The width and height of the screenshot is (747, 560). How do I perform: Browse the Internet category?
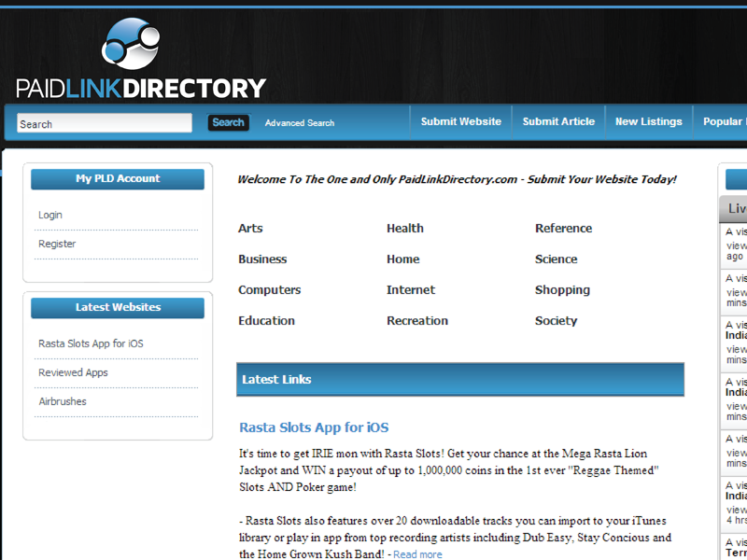pyautogui.click(x=411, y=290)
